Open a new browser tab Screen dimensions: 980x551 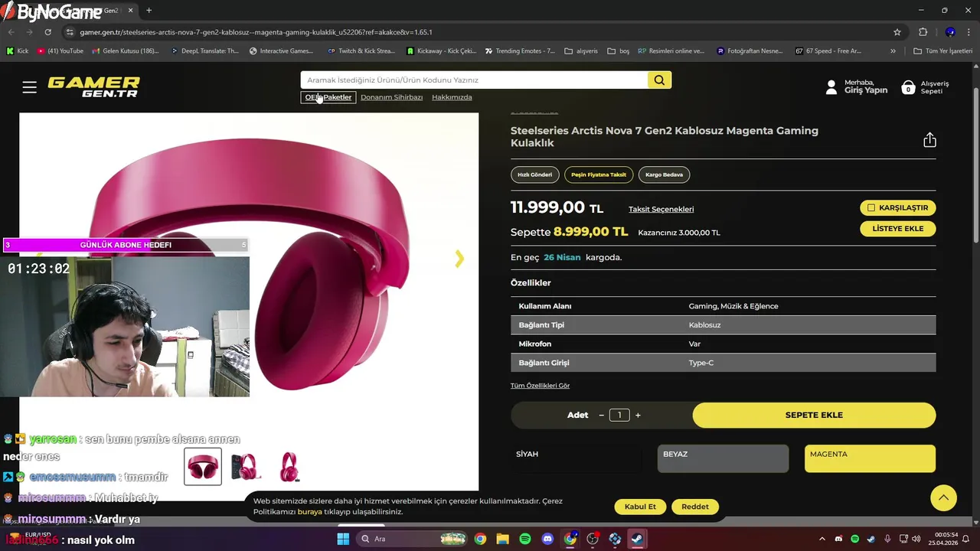(x=149, y=11)
